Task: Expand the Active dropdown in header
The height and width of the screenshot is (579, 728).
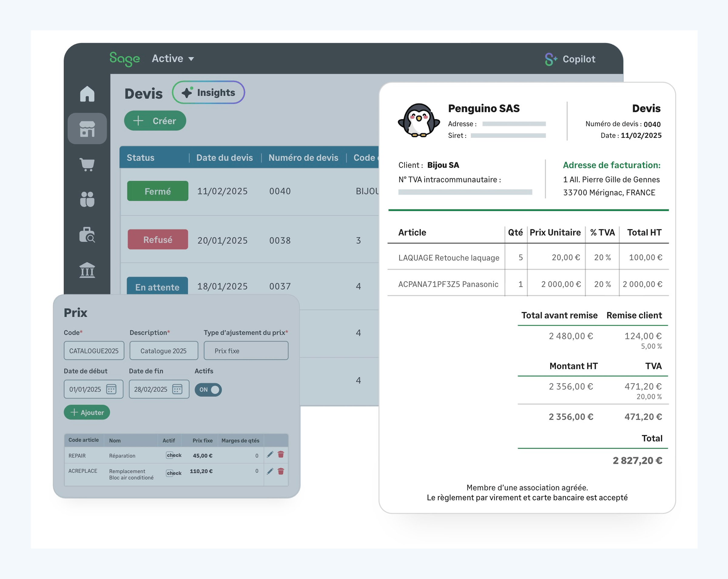Action: [x=173, y=59]
